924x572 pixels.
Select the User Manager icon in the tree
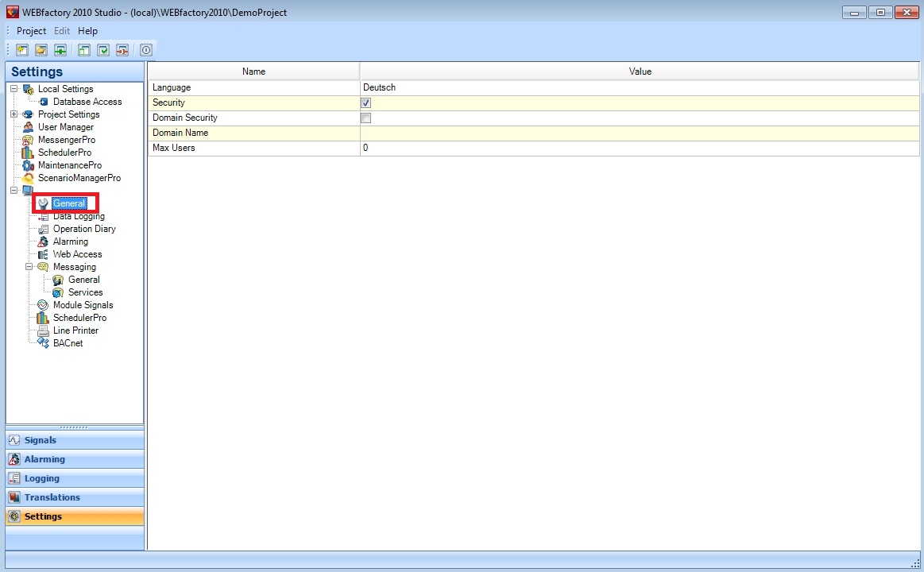point(29,127)
